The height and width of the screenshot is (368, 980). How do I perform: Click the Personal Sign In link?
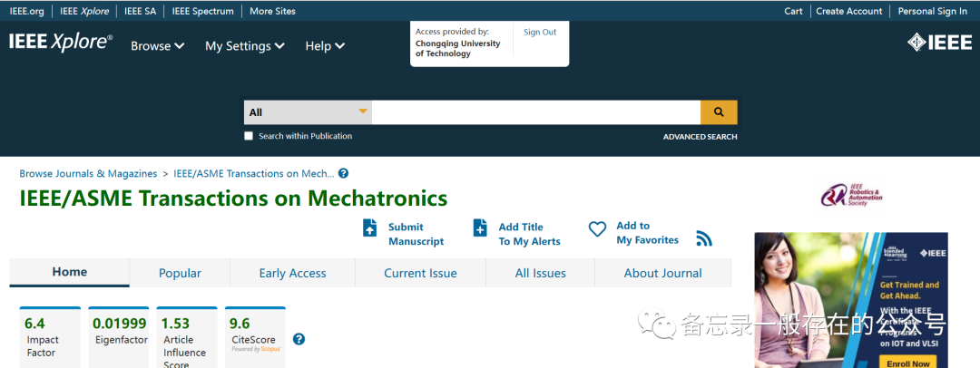coord(933,11)
